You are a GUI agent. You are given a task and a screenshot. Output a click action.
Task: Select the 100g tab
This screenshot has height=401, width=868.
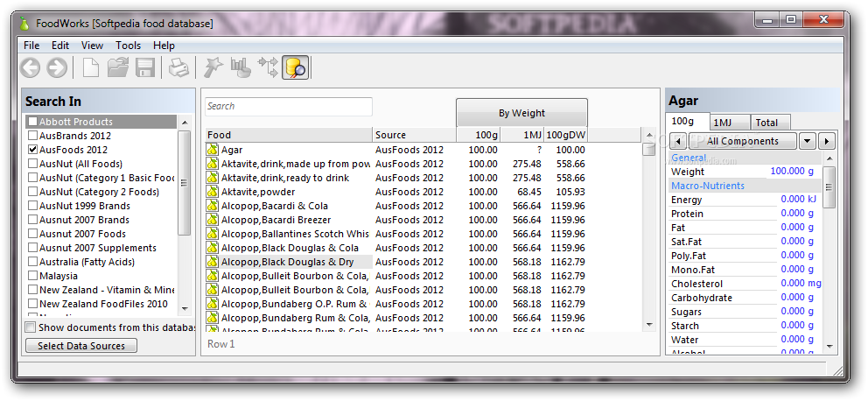click(x=688, y=122)
